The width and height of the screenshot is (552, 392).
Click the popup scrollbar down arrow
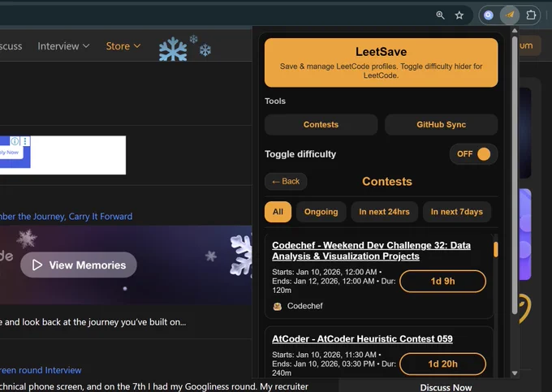(x=515, y=373)
